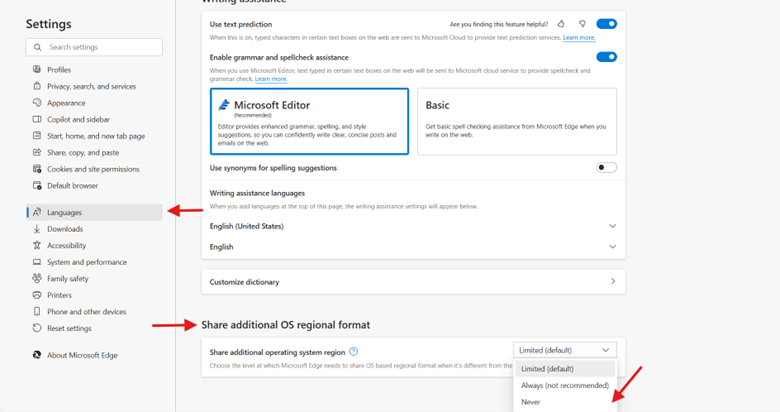
Task: Enable synonyms for spelling suggestions toggle
Action: tap(606, 168)
